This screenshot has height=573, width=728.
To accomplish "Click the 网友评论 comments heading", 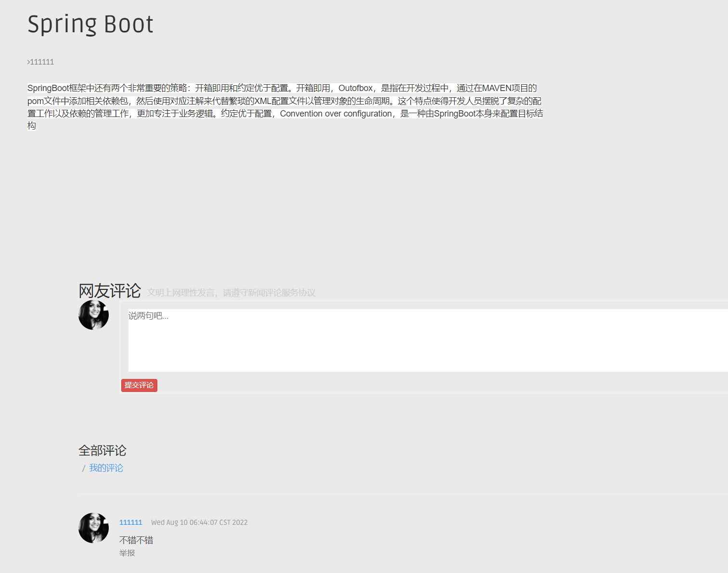I will click(x=109, y=290).
